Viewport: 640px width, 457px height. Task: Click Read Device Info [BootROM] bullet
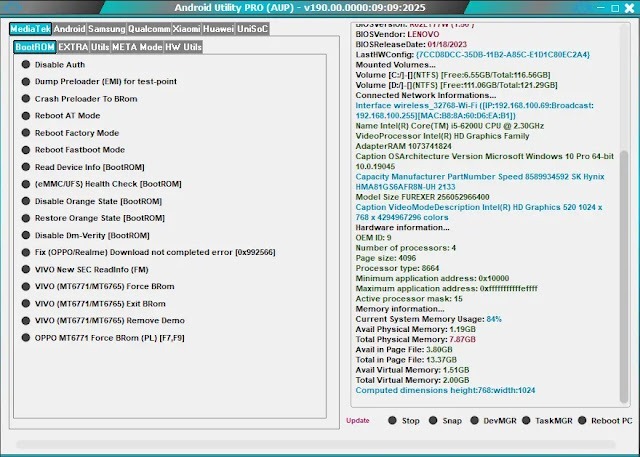point(26,167)
